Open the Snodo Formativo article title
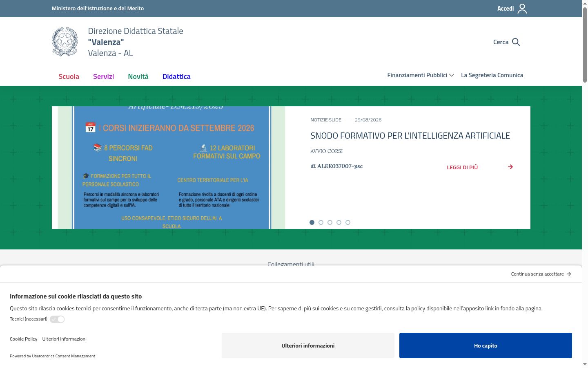 pyautogui.click(x=410, y=136)
